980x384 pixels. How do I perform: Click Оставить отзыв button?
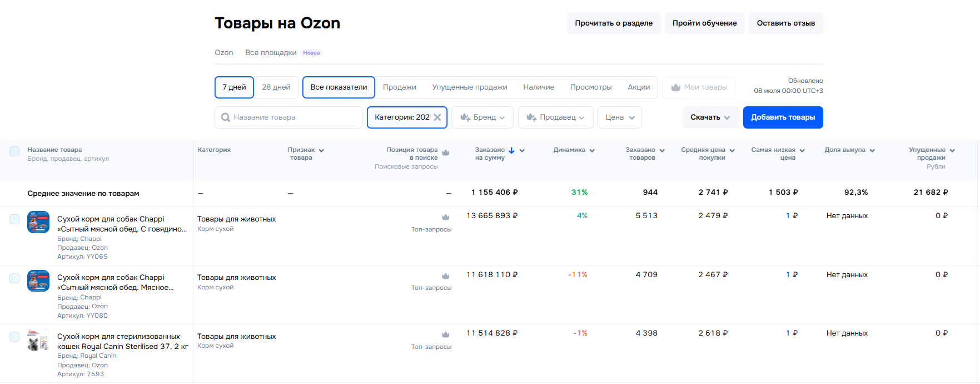(785, 23)
